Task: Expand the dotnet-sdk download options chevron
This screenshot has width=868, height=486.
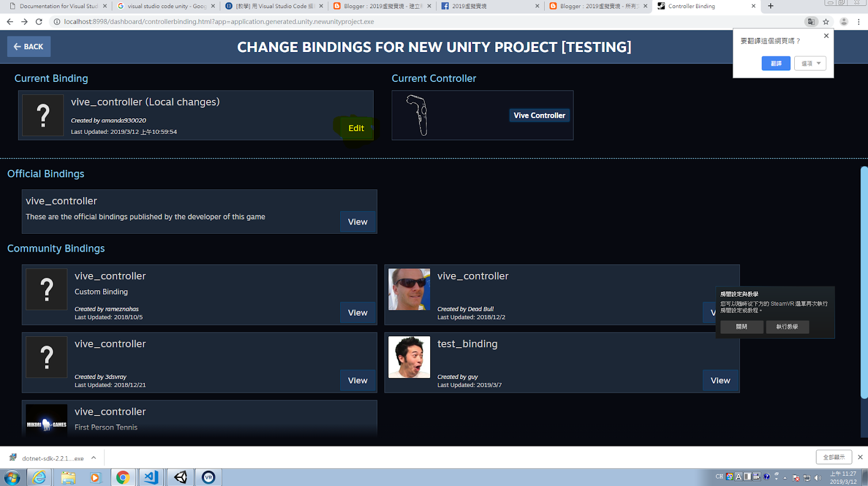Action: 93,458
